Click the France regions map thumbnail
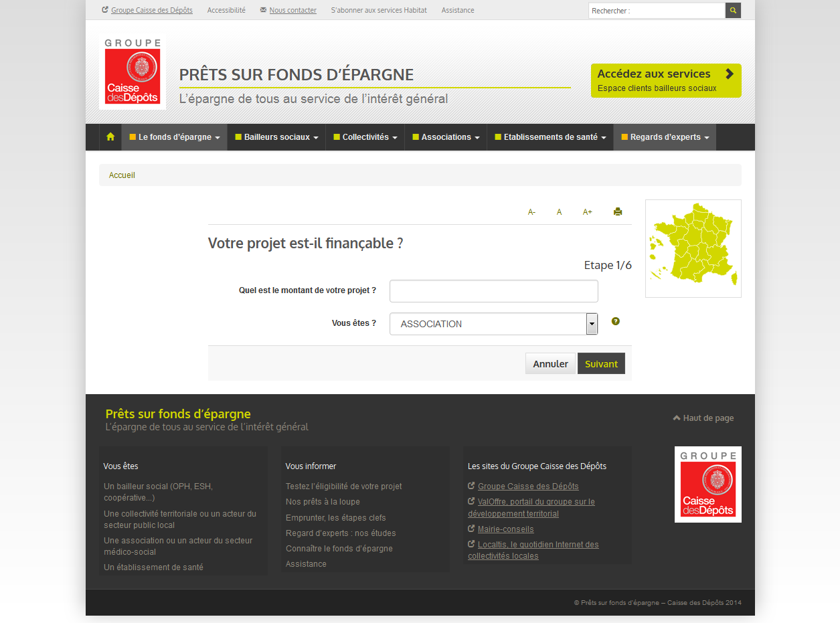 [x=693, y=248]
